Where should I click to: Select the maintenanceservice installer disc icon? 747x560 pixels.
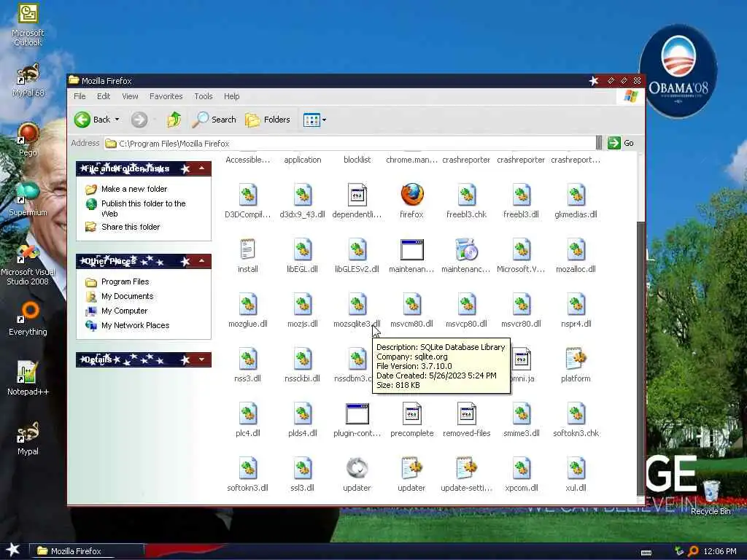point(466,249)
